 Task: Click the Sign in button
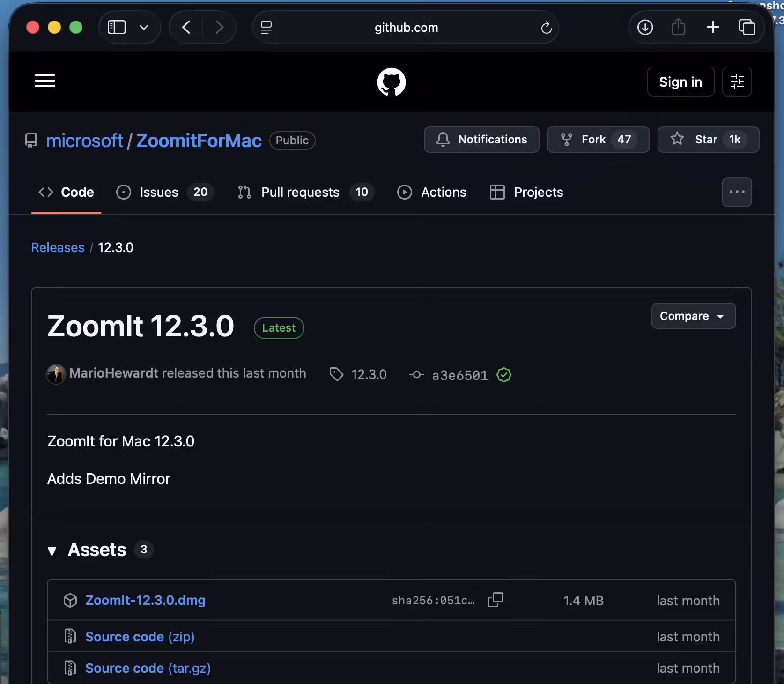[x=680, y=82]
